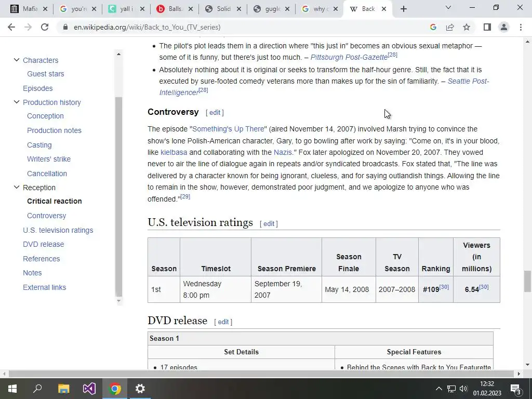Image resolution: width=532 pixels, height=399 pixels.
Task: Go back with the browser back arrow
Action: click(11, 27)
